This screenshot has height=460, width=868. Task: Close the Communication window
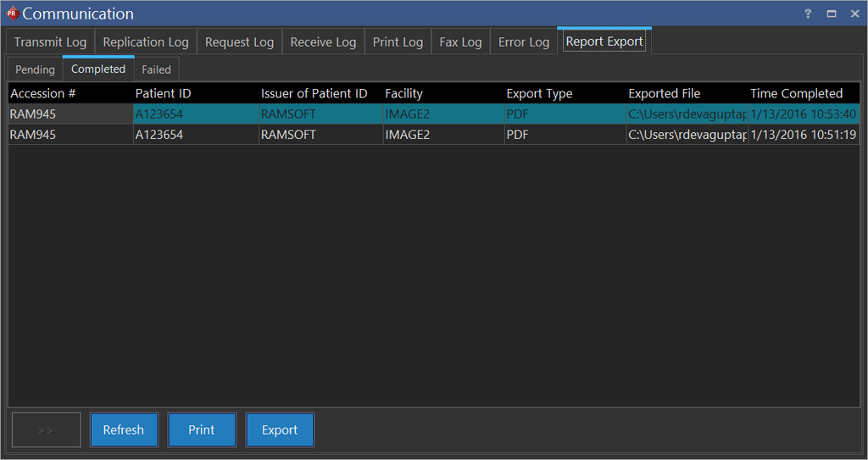[x=854, y=14]
